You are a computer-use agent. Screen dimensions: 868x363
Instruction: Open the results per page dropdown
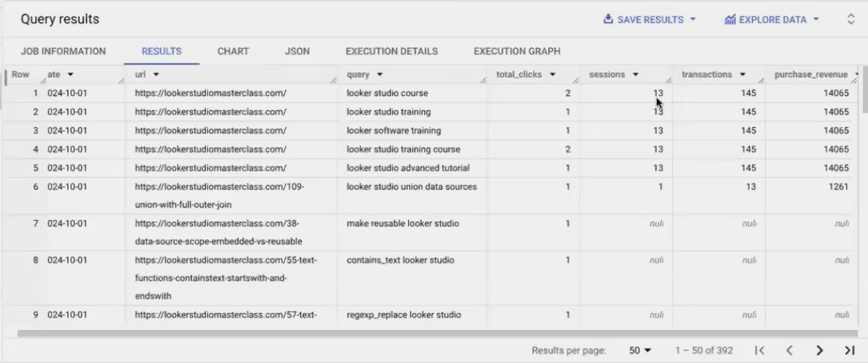[x=640, y=351]
